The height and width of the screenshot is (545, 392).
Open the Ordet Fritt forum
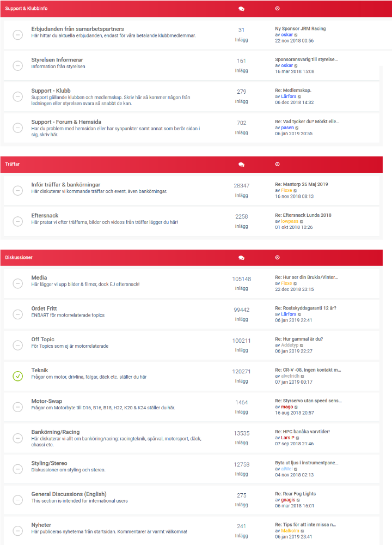coord(44,308)
